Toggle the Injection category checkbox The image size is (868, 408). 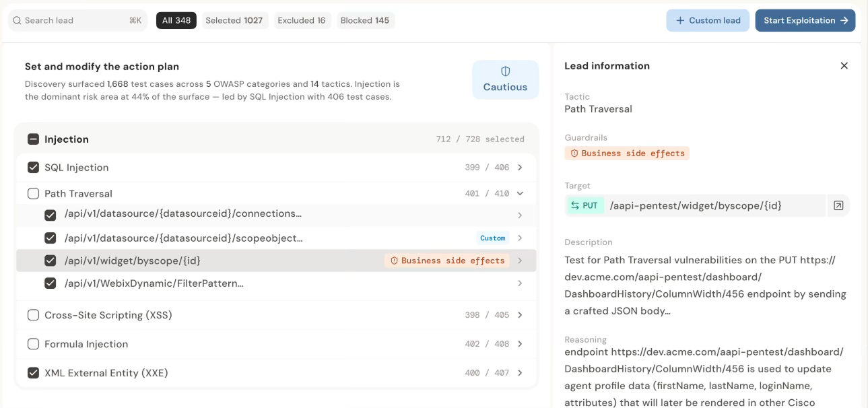(x=33, y=139)
